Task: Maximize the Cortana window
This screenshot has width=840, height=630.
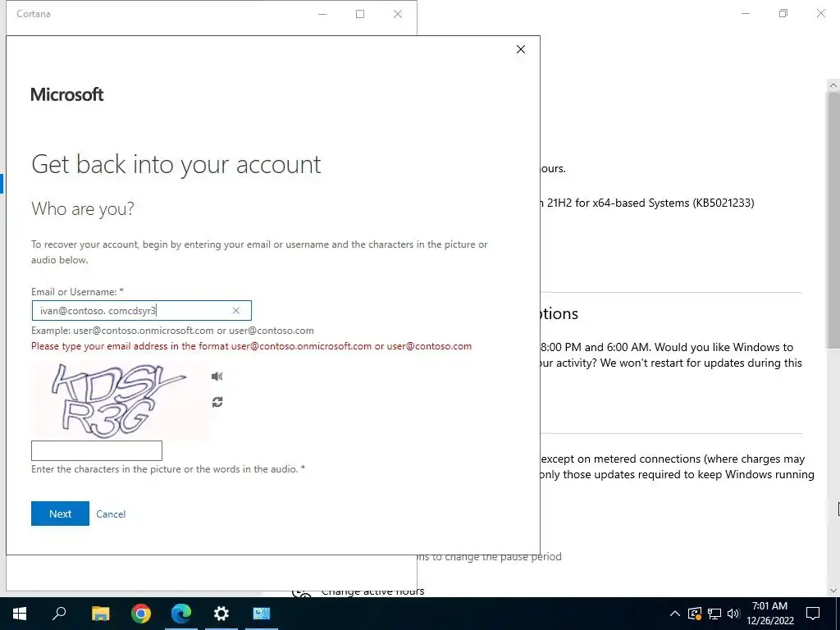Action: [x=360, y=14]
